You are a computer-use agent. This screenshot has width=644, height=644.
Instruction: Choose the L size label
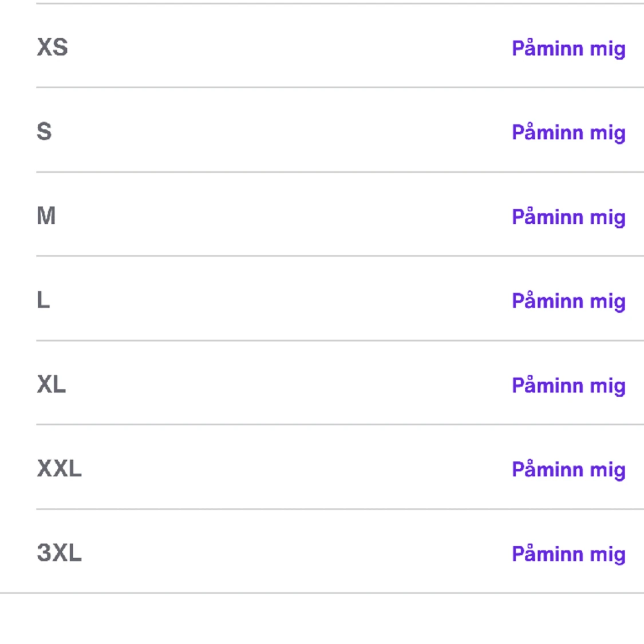(43, 300)
